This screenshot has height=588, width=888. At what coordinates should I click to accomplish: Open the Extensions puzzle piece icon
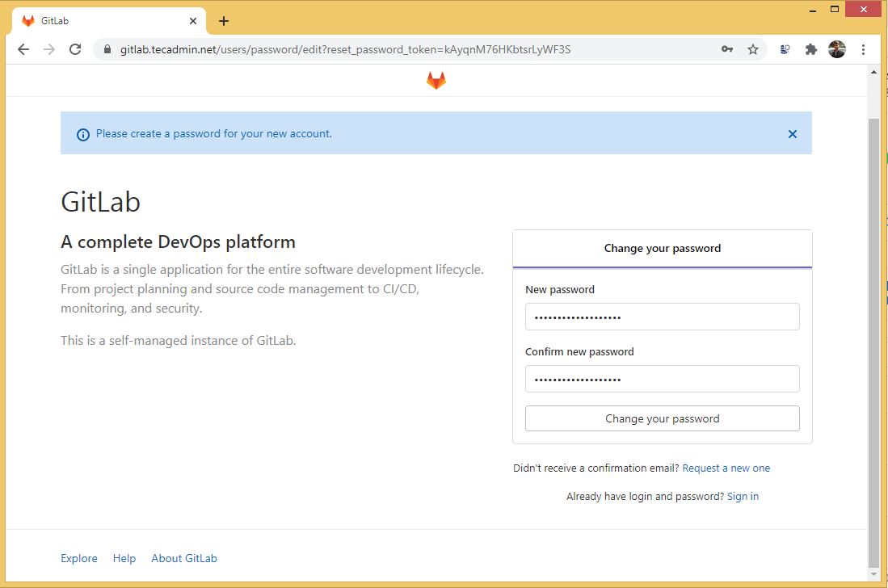pos(810,49)
